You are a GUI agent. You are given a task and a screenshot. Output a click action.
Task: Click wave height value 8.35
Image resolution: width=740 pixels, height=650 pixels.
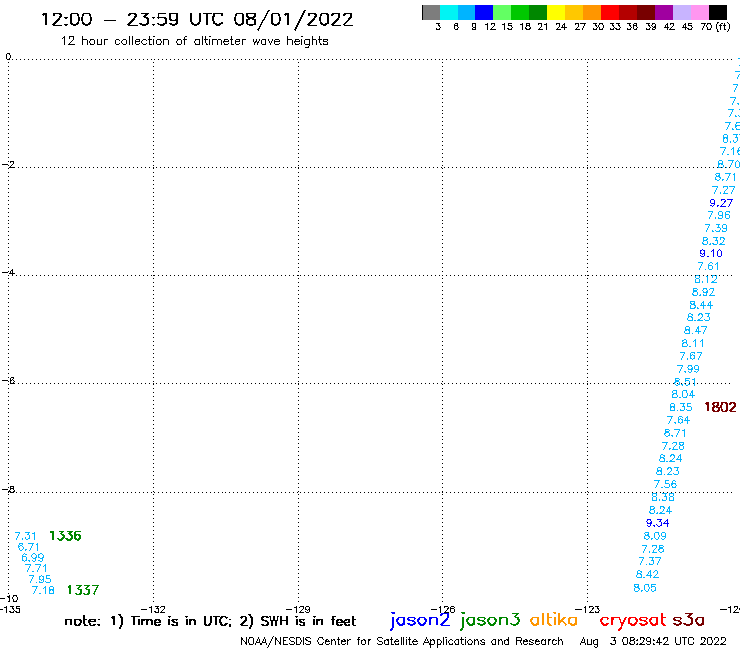coord(681,407)
